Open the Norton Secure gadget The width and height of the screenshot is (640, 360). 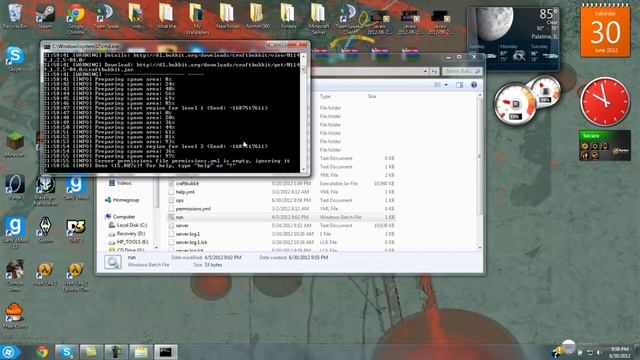pyautogui.click(x=604, y=145)
